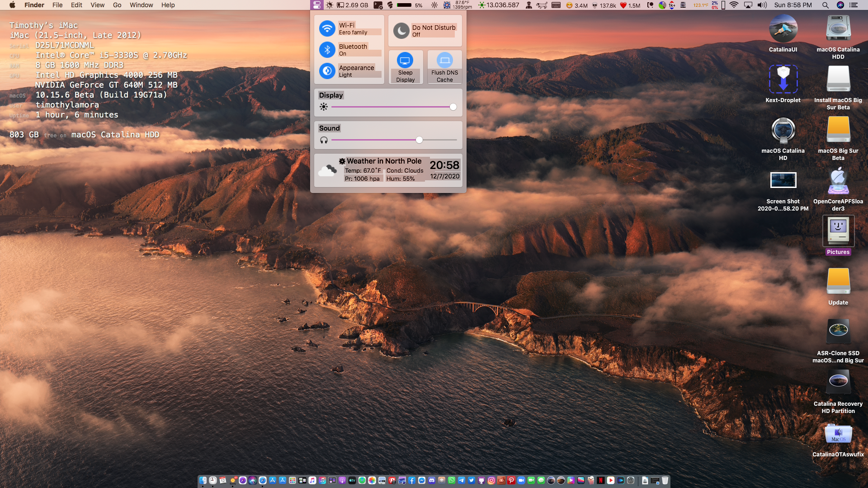Open the Window menu
This screenshot has height=488, width=868.
point(141,5)
